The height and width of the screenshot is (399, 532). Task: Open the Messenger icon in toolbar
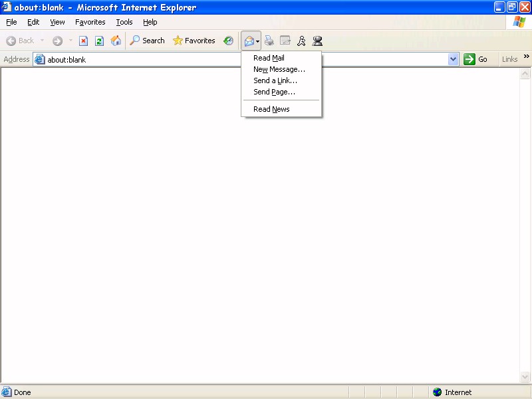317,41
